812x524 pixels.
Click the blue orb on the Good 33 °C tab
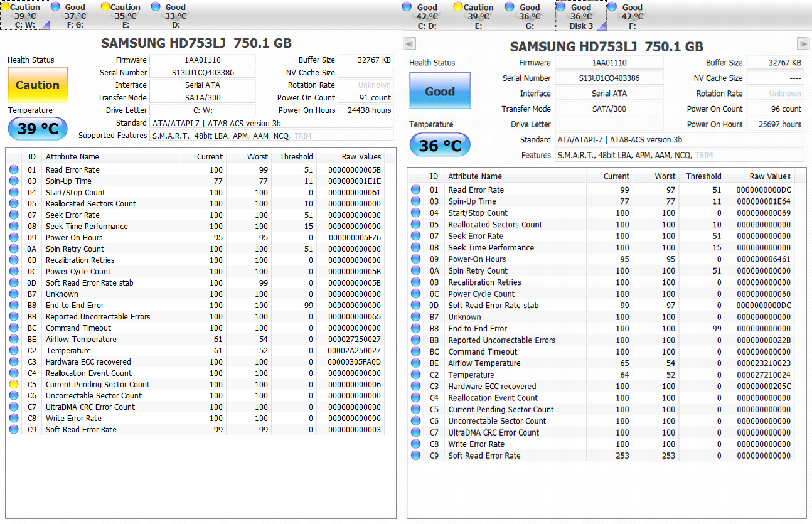[x=156, y=7]
